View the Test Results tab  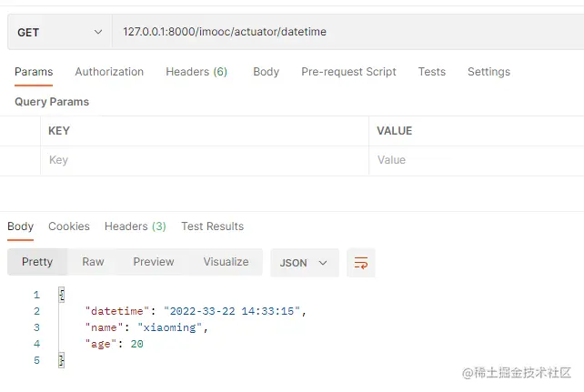point(212,226)
